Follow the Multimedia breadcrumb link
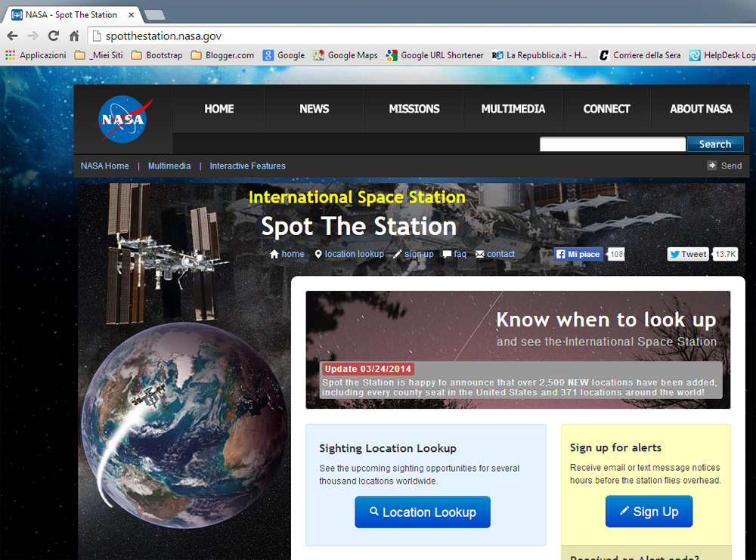 pyautogui.click(x=169, y=166)
